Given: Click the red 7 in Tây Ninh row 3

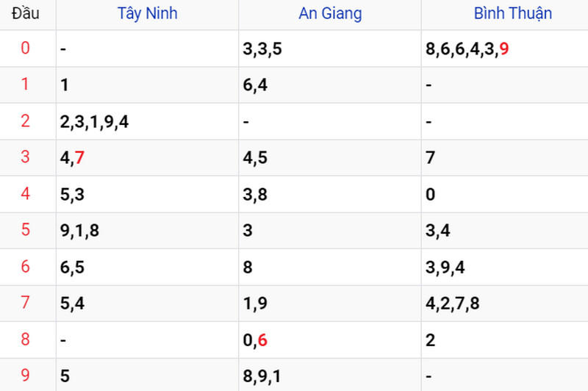Looking at the screenshot, I should [79, 157].
